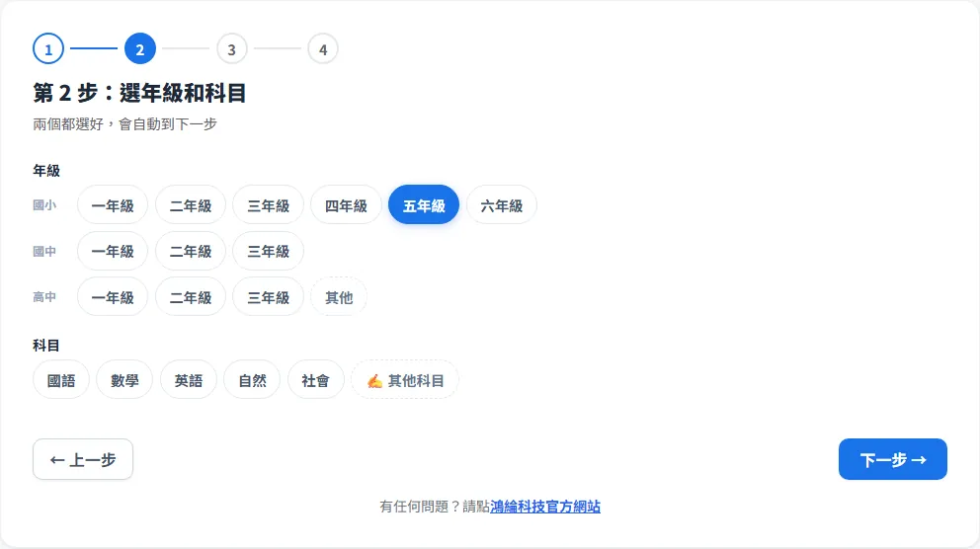980x549 pixels.
Task: Open 鴻綸科技官方網站 link
Action: pos(545,507)
